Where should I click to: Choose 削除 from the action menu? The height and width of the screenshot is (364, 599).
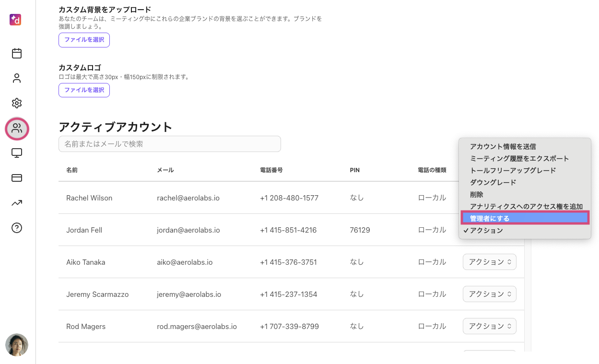[x=476, y=194]
